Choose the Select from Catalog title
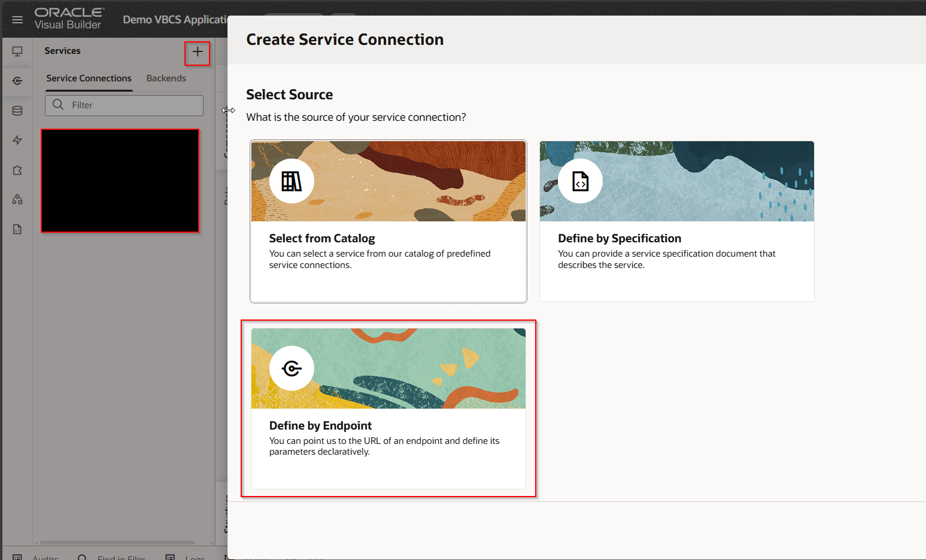 click(321, 238)
